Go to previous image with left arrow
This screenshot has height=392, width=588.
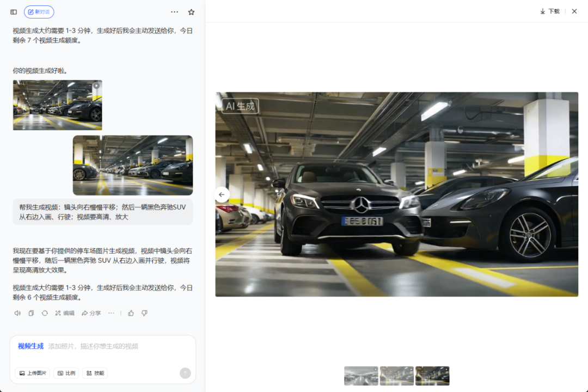[222, 194]
